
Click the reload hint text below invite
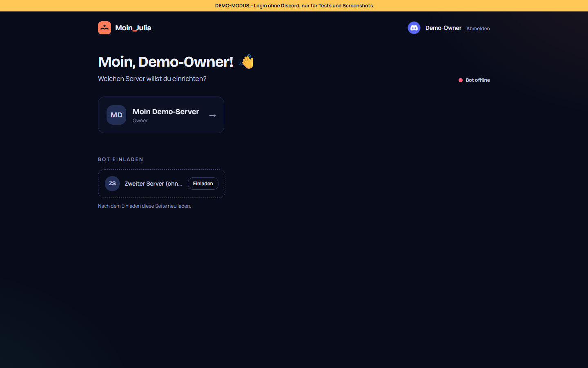pyautogui.click(x=145, y=206)
